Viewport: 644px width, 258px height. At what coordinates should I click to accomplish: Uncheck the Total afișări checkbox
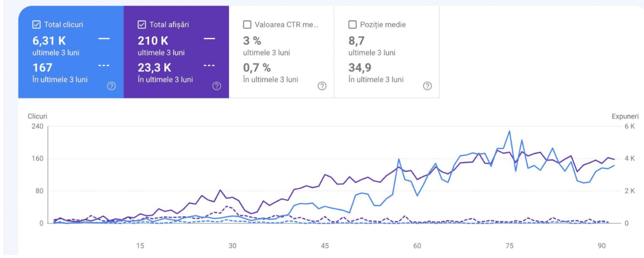(141, 24)
